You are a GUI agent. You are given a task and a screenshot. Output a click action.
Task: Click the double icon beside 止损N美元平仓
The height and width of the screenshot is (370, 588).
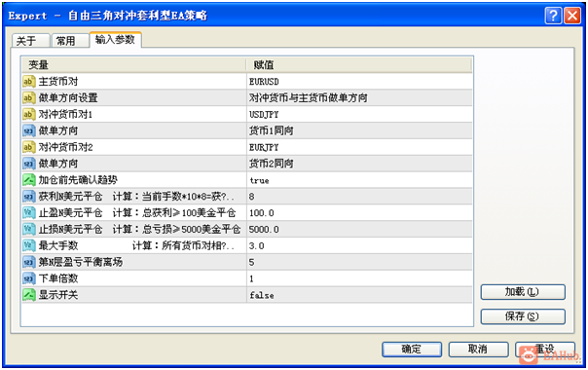29,229
